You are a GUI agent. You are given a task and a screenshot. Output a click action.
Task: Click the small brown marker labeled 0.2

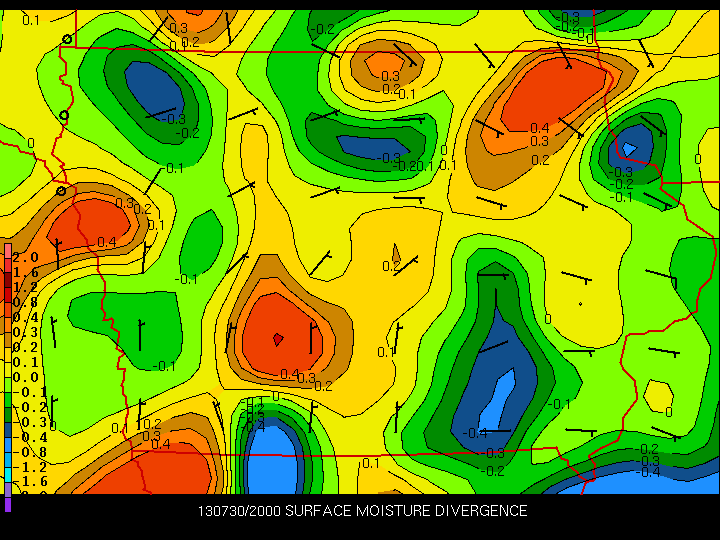[396, 257]
